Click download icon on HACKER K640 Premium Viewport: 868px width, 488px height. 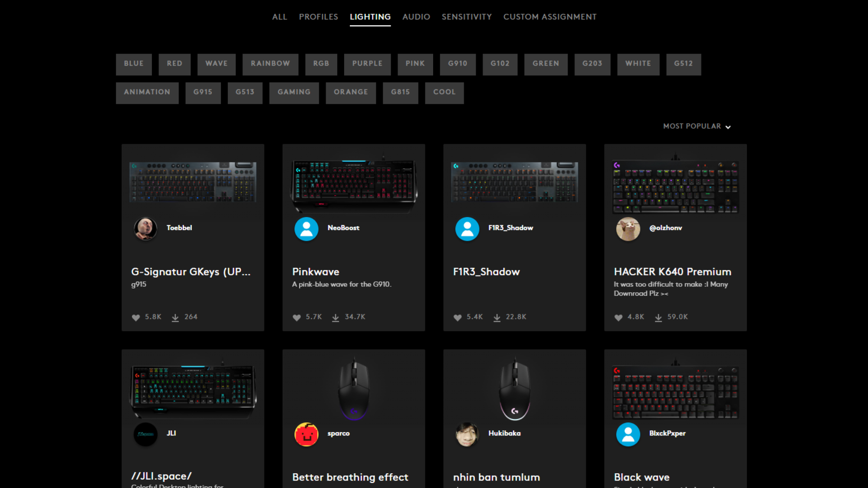[658, 317]
